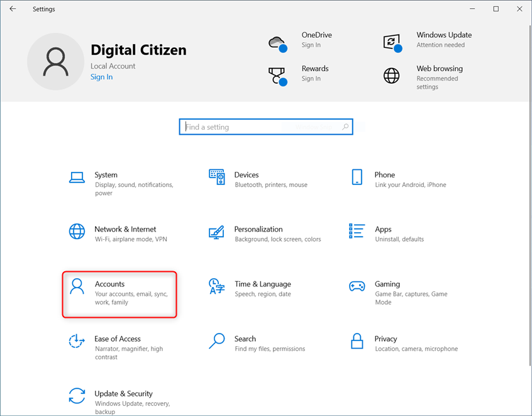The height and width of the screenshot is (416, 532).
Task: Open Ease of Access category title
Action: pyautogui.click(x=118, y=339)
